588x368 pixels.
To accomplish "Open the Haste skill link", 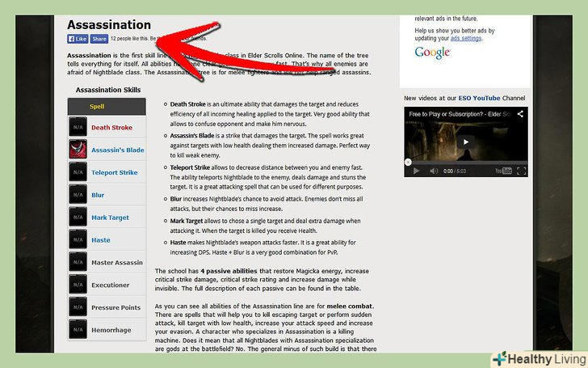I will click(101, 240).
